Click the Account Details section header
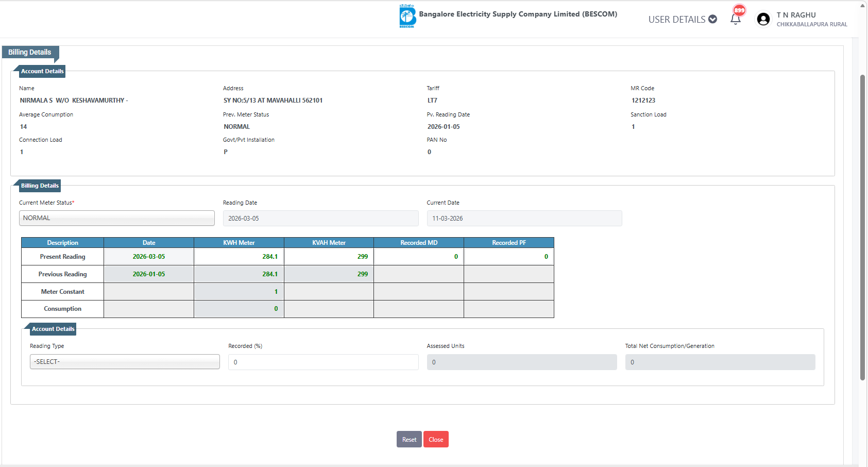The image size is (868, 467). (x=42, y=71)
